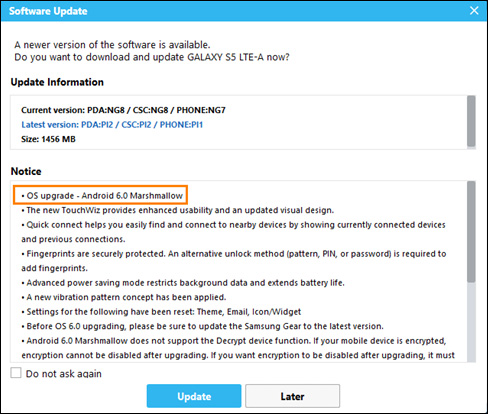Enable the 'Do not ask again' checkbox

pos(16,373)
